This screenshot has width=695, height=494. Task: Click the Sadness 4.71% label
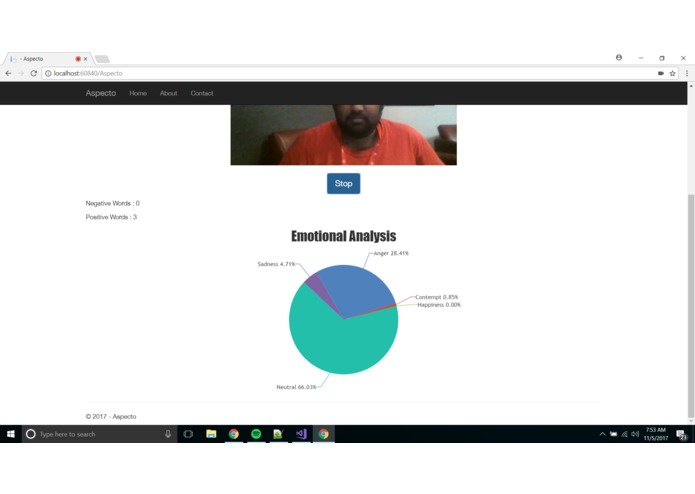[276, 264]
